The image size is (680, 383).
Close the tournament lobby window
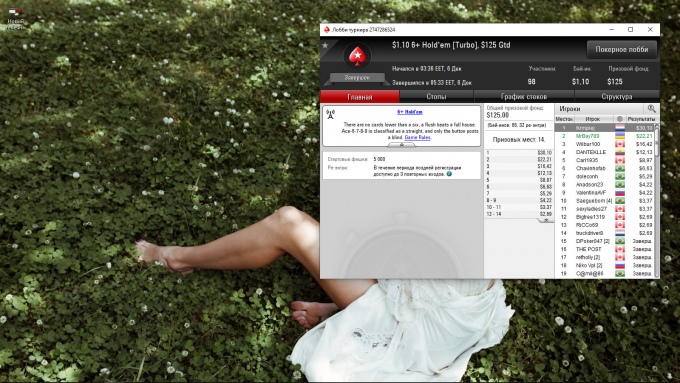[x=650, y=29]
